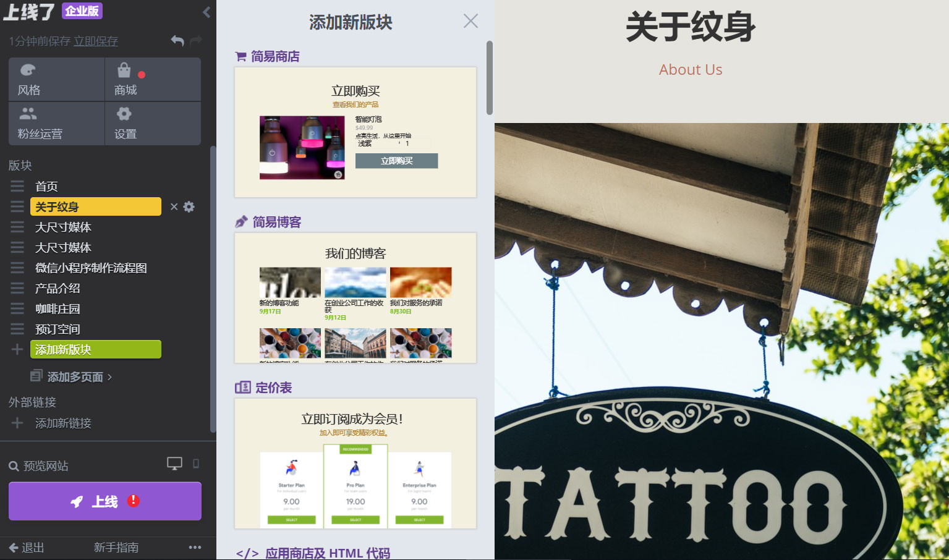This screenshot has width=949, height=560.
Task: Expand 添加多页面 with its chevron
Action: tap(109, 376)
